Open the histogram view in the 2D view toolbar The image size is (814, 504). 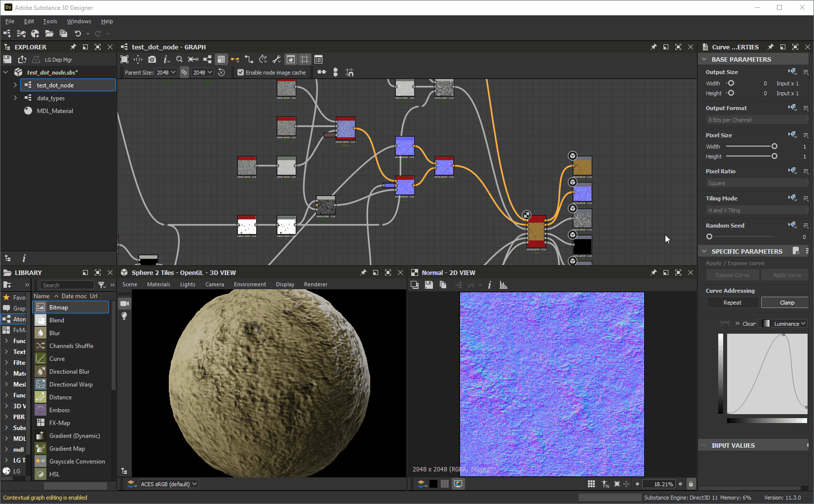click(x=503, y=285)
